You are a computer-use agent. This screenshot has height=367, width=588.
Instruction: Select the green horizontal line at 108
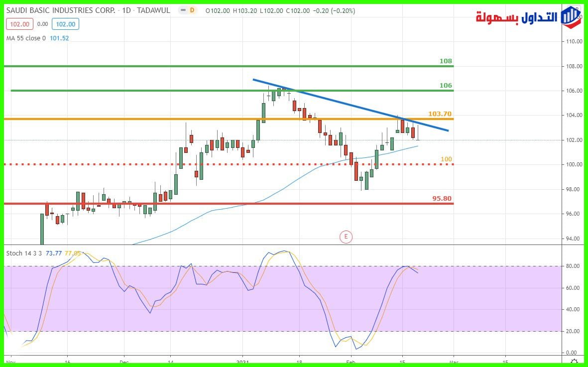click(229, 66)
